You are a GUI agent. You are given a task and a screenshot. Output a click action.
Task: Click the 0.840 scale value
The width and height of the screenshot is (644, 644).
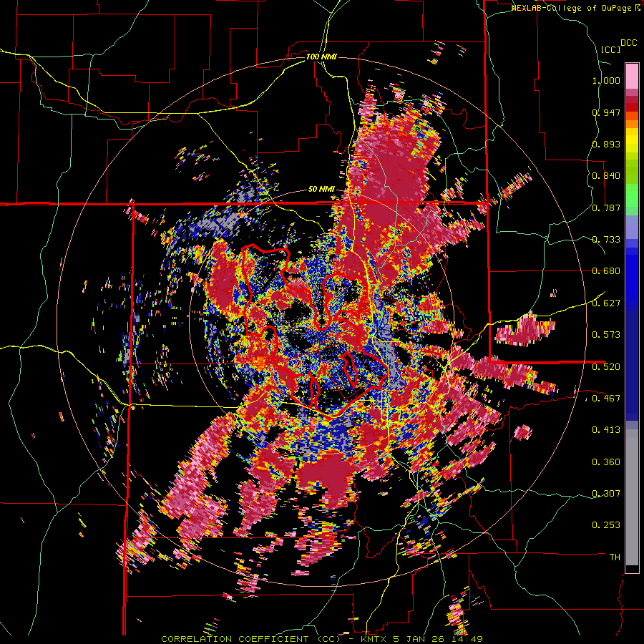click(606, 176)
